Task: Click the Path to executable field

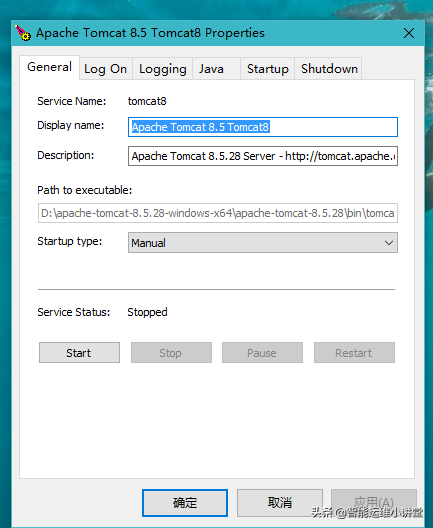Action: pos(218,213)
